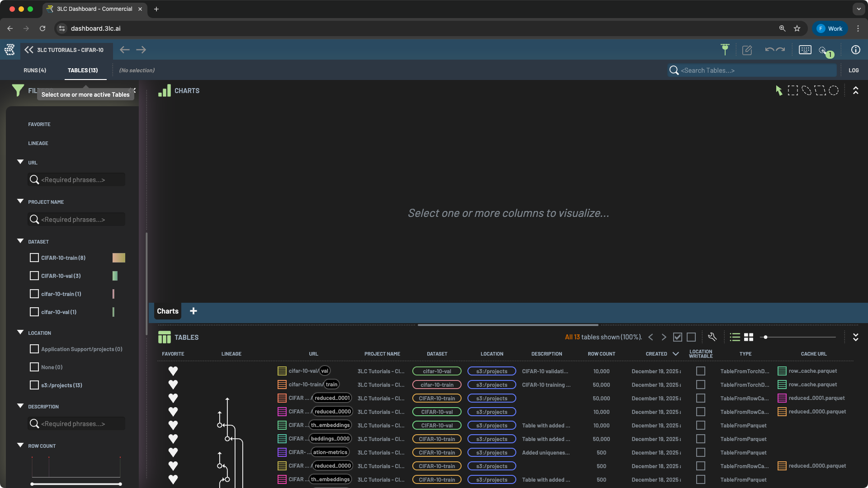Switch tables to grid view
Screen dimensions: 868x488
[x=749, y=337]
